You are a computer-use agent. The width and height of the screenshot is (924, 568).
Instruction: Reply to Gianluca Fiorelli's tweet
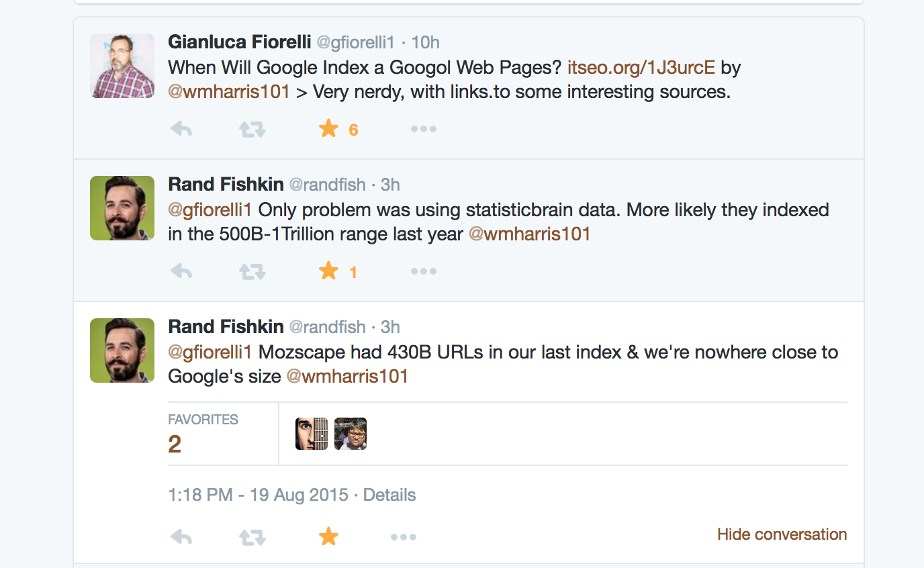tap(181, 129)
